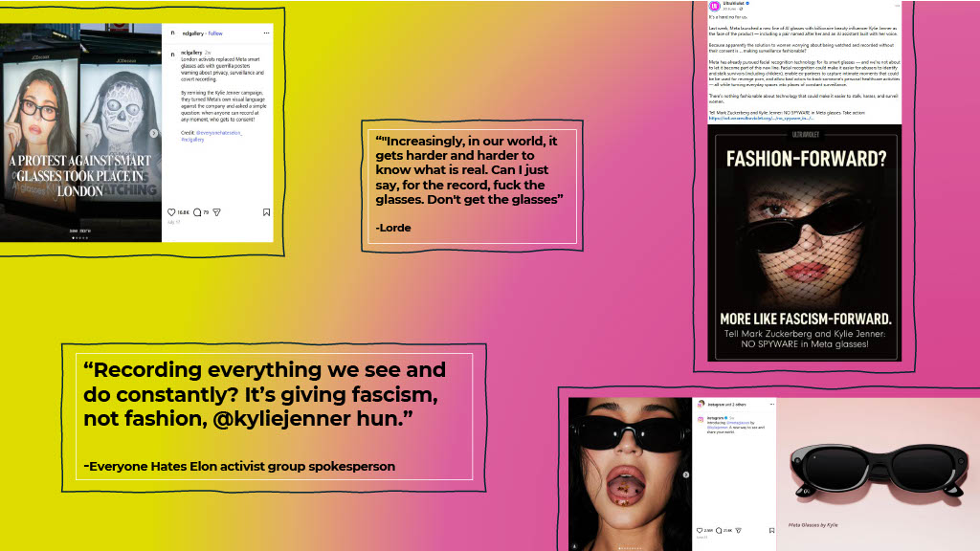This screenshot has width=980, height=551.
Task: Open comments on the nclgallery post
Action: (197, 212)
